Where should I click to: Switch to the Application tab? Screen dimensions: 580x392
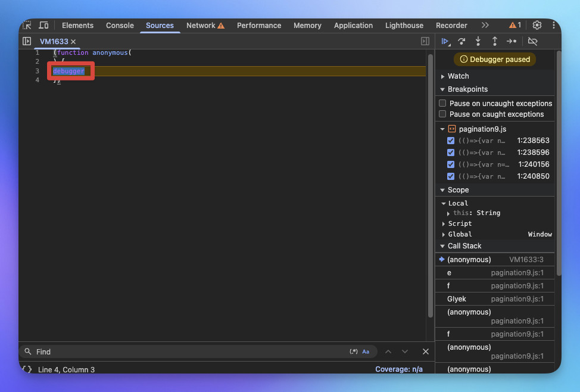click(x=353, y=25)
